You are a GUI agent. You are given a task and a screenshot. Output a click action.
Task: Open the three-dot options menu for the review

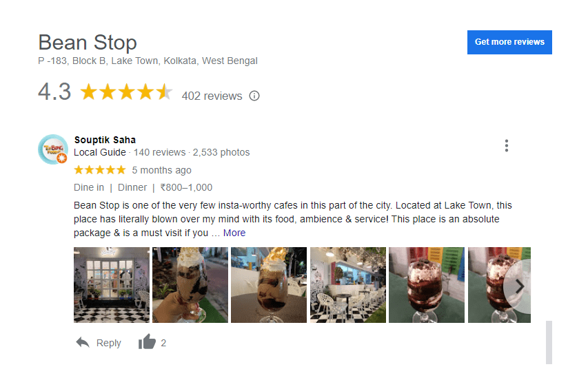506,145
